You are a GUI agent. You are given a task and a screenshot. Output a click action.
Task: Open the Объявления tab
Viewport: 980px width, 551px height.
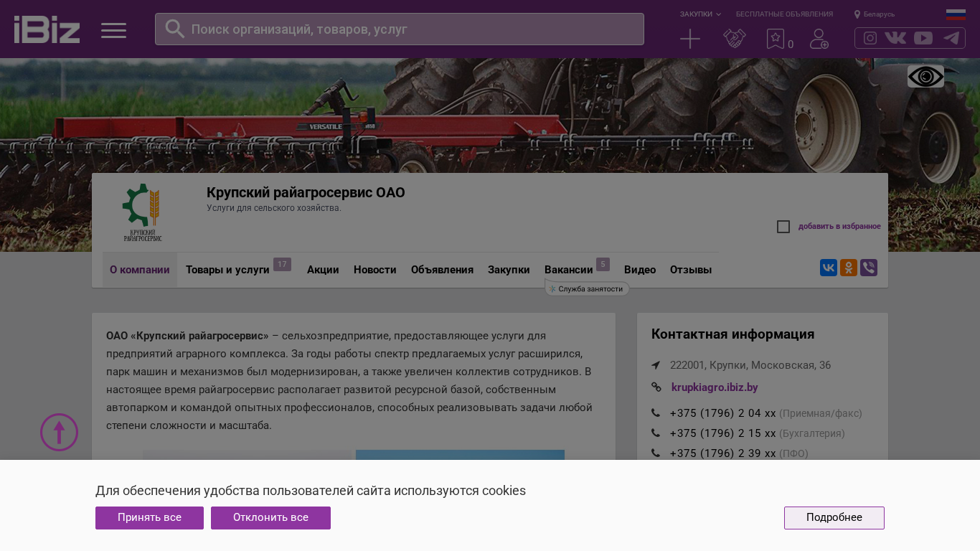(x=442, y=270)
